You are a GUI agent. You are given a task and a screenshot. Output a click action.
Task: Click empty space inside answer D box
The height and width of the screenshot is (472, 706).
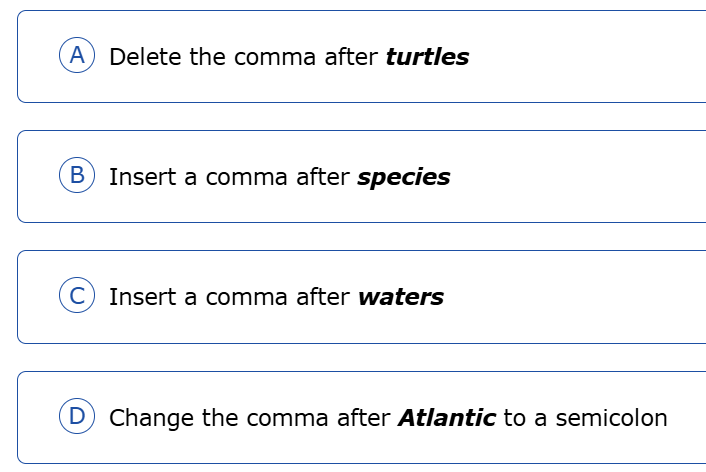pyautogui.click(x=688, y=440)
